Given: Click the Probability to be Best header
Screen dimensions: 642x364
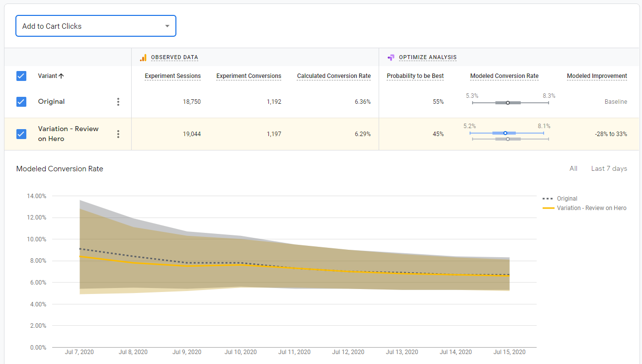Looking at the screenshot, I should pyautogui.click(x=415, y=76).
